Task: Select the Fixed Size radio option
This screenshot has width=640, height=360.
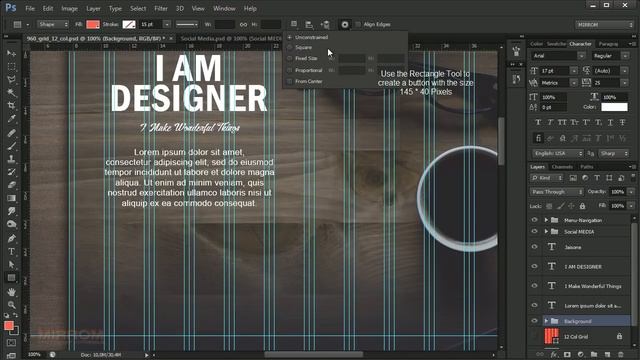Action: tap(289, 58)
